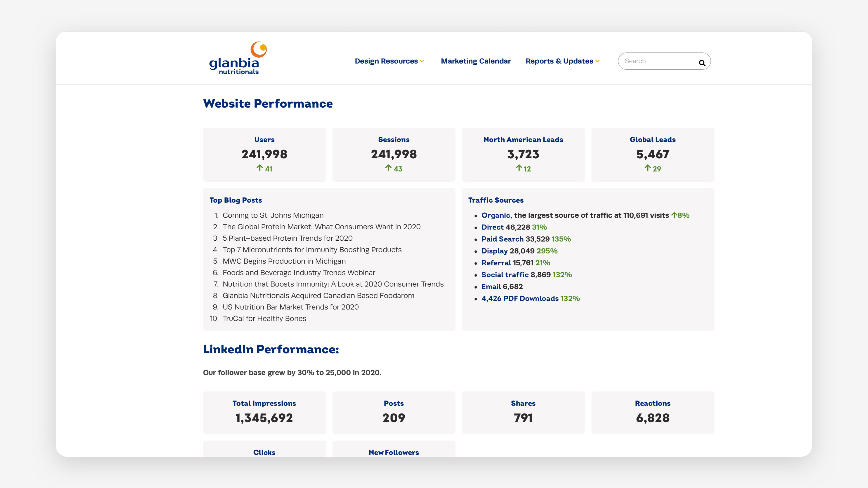Open the Reports & Updates menu
Screen dimensions: 868x488
(x=559, y=61)
